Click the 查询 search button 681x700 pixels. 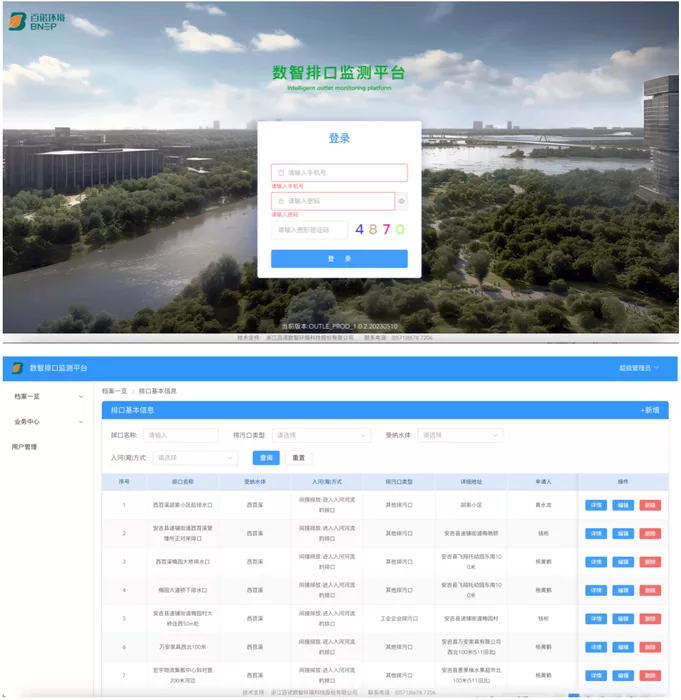(266, 458)
